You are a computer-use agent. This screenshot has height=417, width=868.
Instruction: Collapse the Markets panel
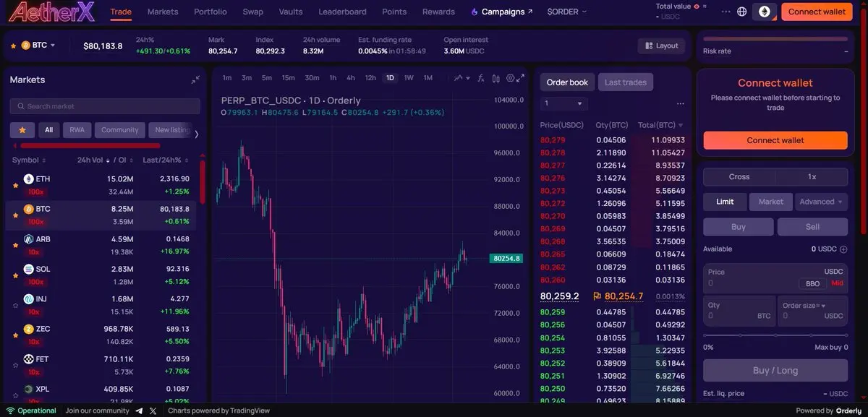tap(195, 80)
